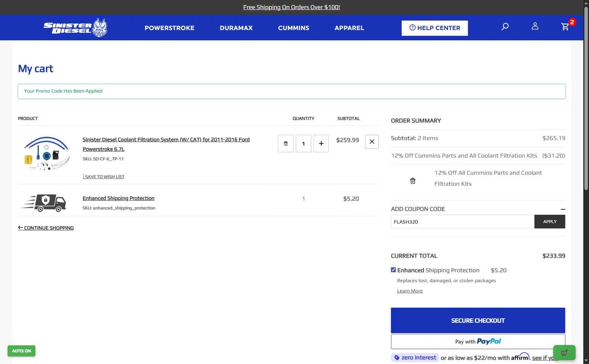Increase coolant kit quantity with plus
The height and width of the screenshot is (364, 589).
[x=321, y=144]
